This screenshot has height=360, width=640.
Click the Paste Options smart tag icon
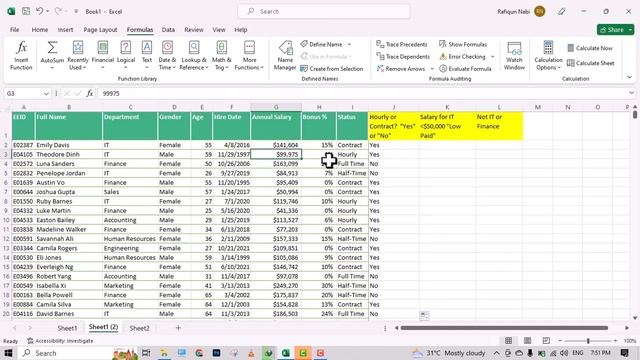(424, 315)
